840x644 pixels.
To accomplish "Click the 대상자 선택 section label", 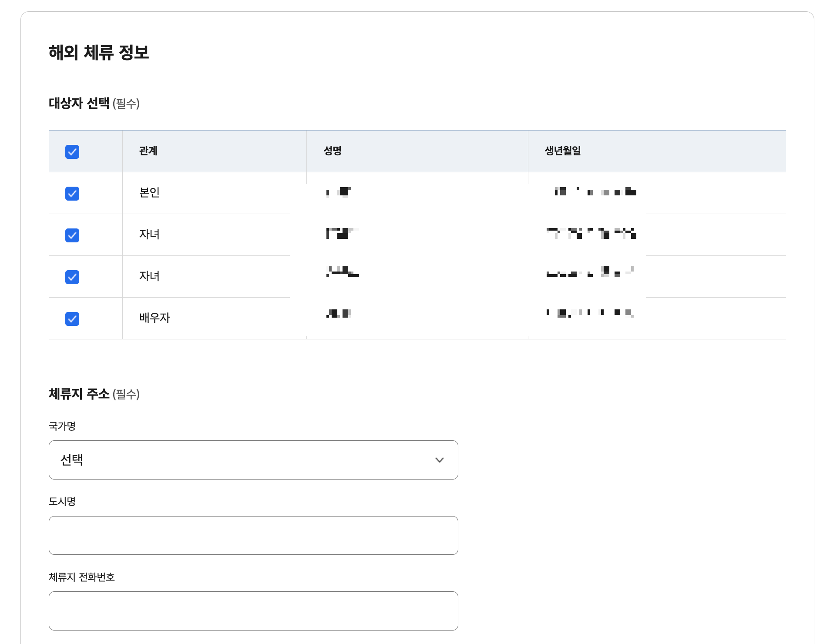I will pyautogui.click(x=79, y=103).
